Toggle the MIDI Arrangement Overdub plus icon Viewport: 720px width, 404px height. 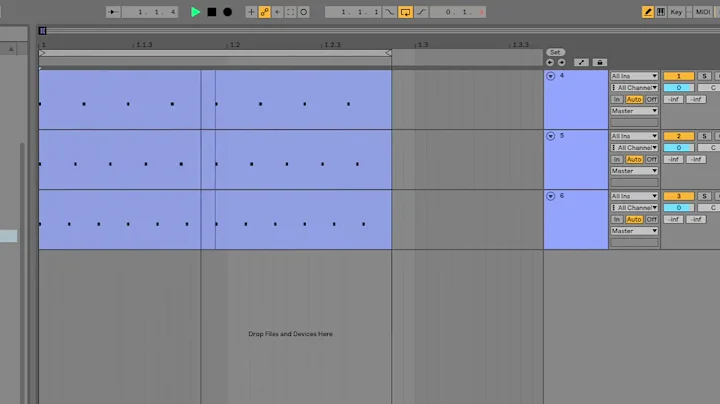tap(251, 12)
